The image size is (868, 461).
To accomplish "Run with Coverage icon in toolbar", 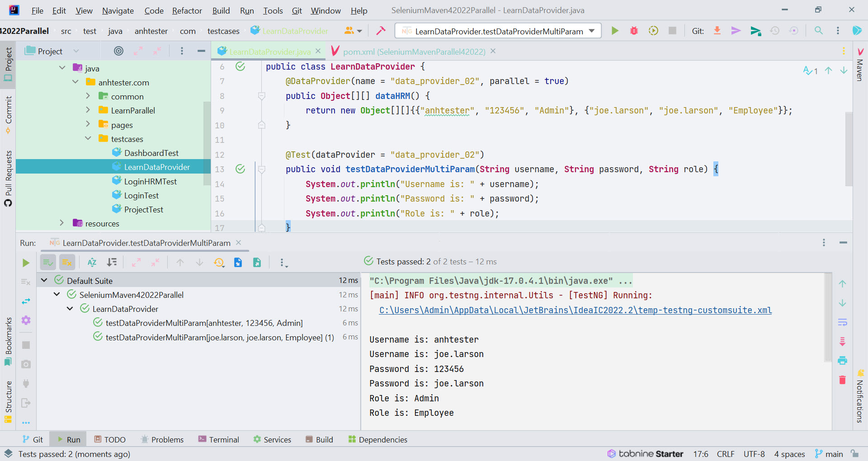I will click(x=653, y=31).
